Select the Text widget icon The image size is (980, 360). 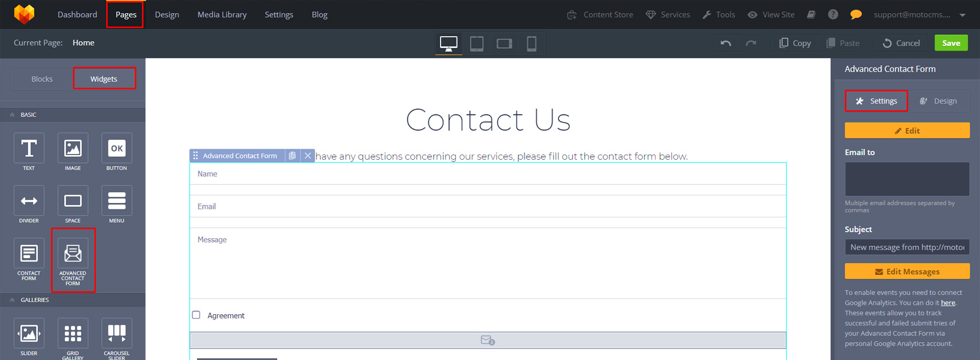coord(29,149)
